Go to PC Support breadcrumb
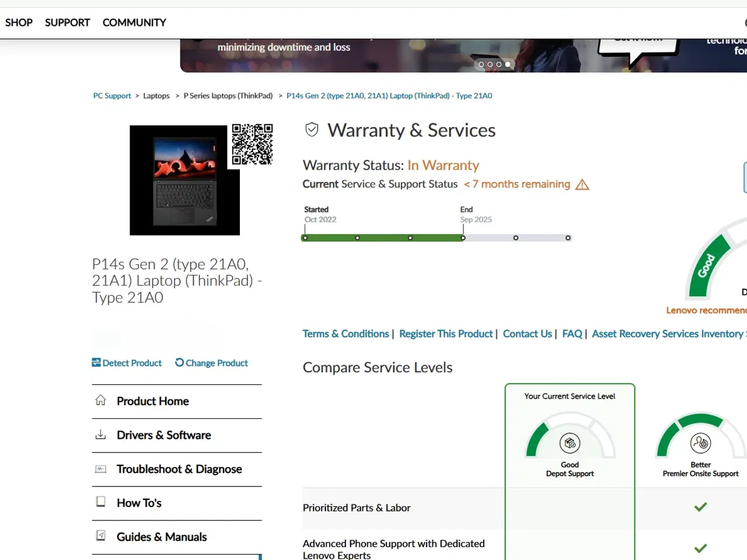Screen dimensions: 747x560 pyautogui.click(x=112, y=96)
